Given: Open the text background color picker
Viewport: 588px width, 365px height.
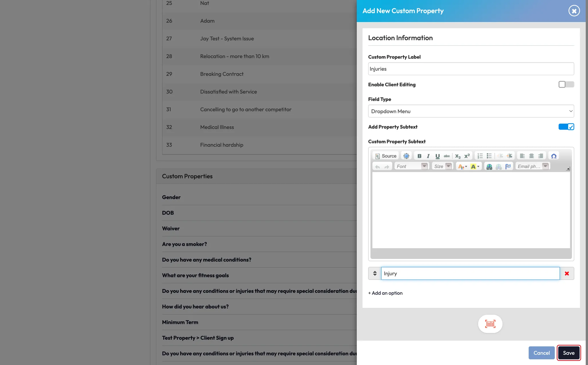Looking at the screenshot, I should point(475,167).
